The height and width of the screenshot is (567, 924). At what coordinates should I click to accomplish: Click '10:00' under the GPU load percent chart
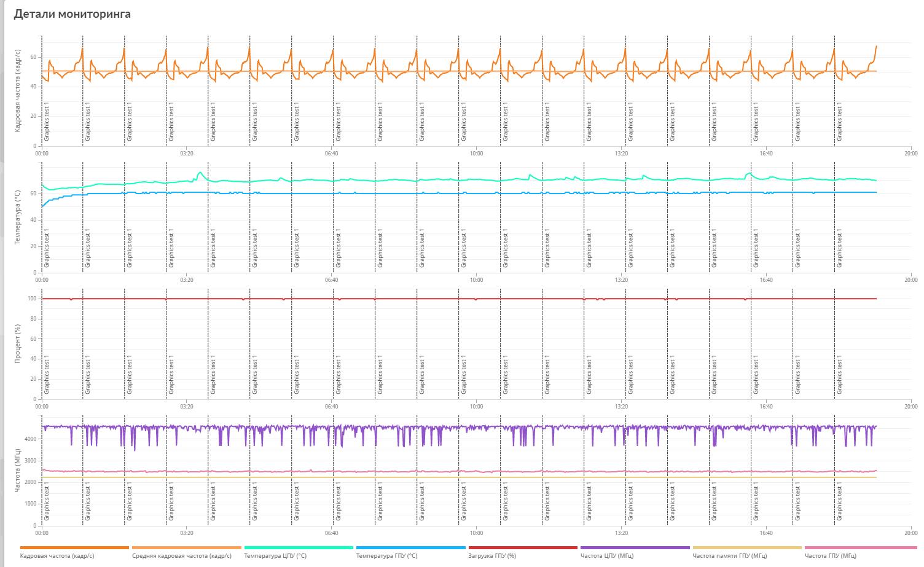[x=476, y=407]
